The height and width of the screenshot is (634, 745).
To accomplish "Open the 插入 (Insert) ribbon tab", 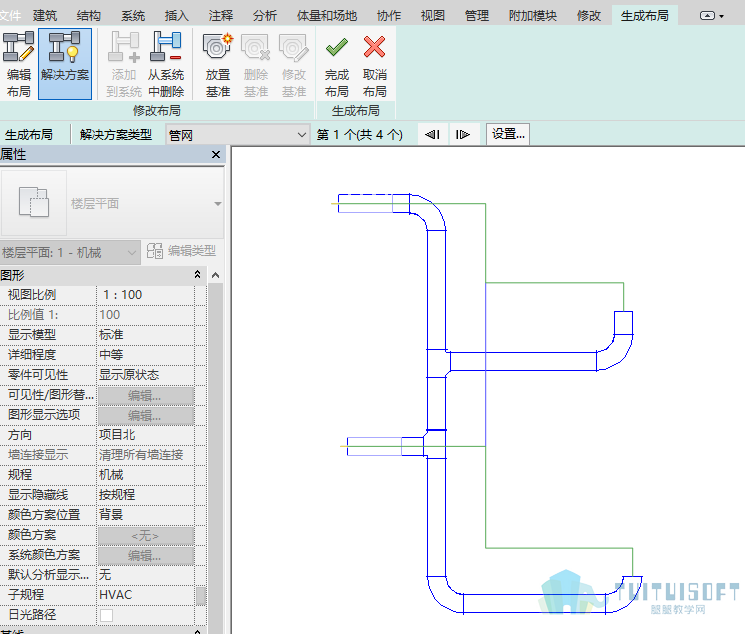I will tap(176, 16).
